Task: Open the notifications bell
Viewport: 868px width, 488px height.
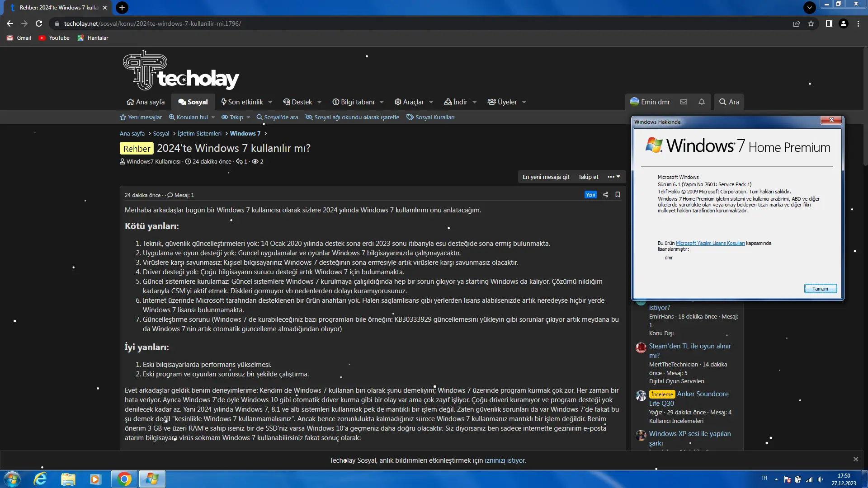Action: pos(702,102)
